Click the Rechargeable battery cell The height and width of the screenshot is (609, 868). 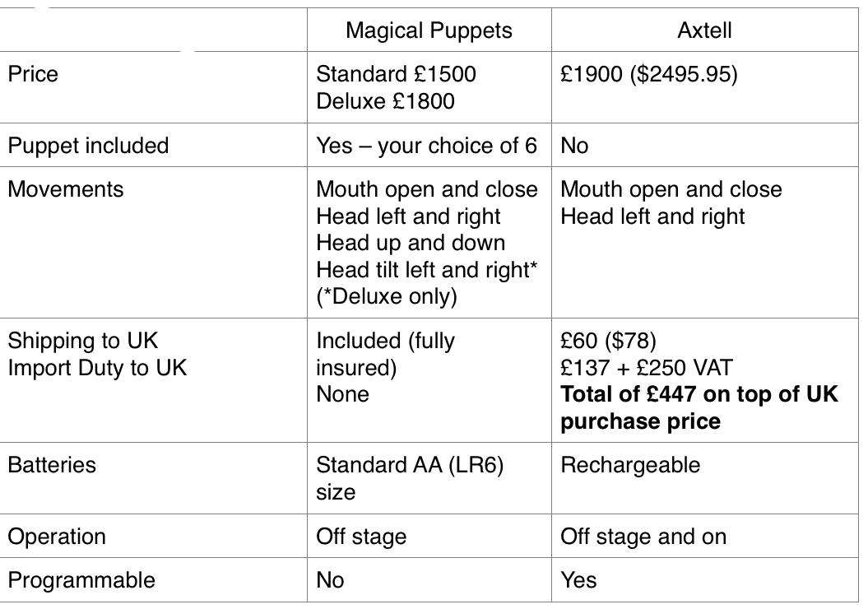click(x=630, y=465)
